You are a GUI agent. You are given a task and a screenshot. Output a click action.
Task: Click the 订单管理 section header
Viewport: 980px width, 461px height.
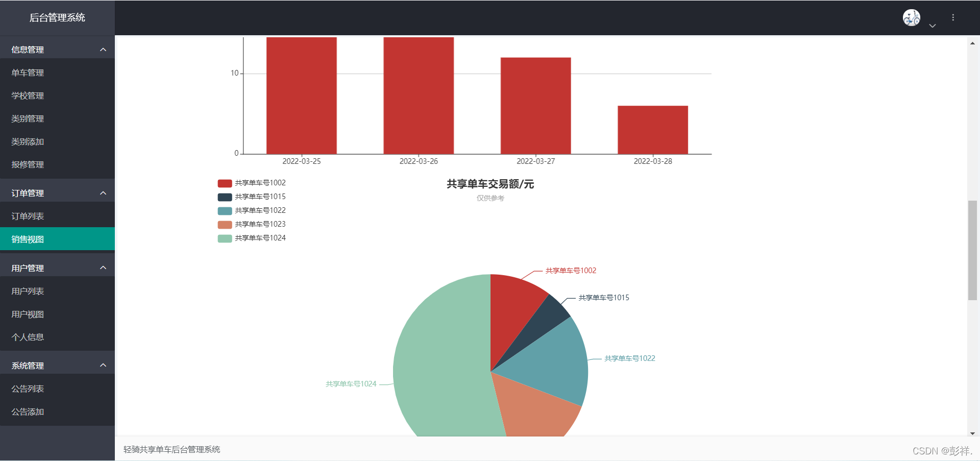click(57, 193)
